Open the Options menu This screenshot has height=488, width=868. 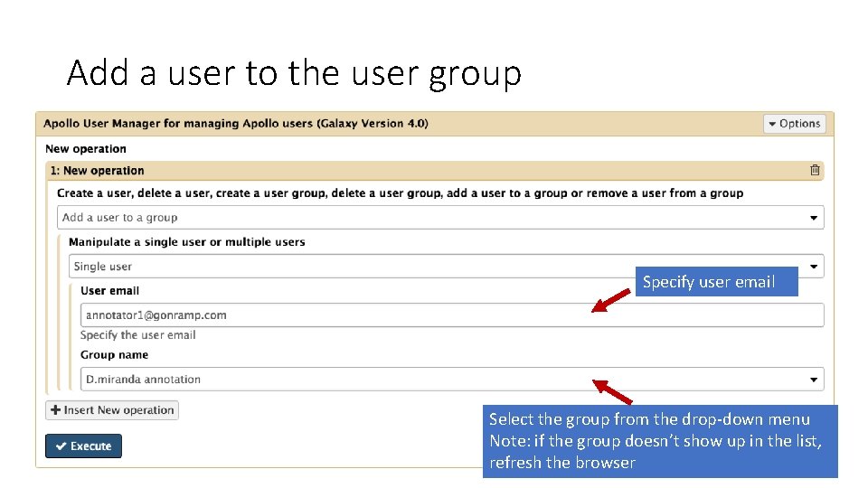795,124
